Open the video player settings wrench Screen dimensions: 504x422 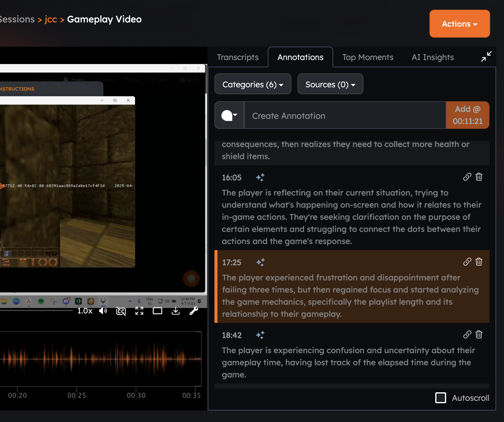click(194, 311)
